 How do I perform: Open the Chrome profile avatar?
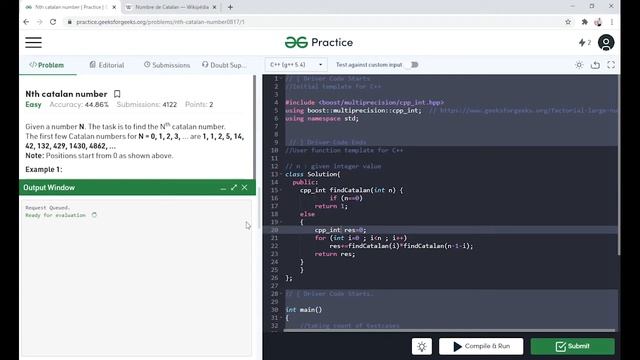[x=598, y=22]
